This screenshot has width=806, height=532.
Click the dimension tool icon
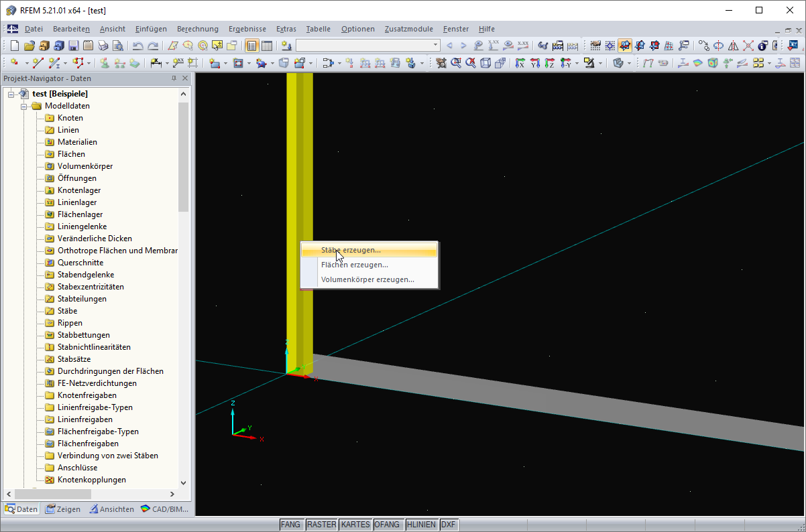tap(156, 62)
